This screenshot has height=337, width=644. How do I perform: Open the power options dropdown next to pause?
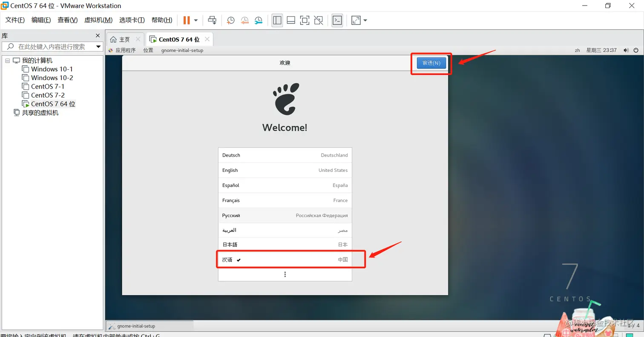(x=196, y=20)
